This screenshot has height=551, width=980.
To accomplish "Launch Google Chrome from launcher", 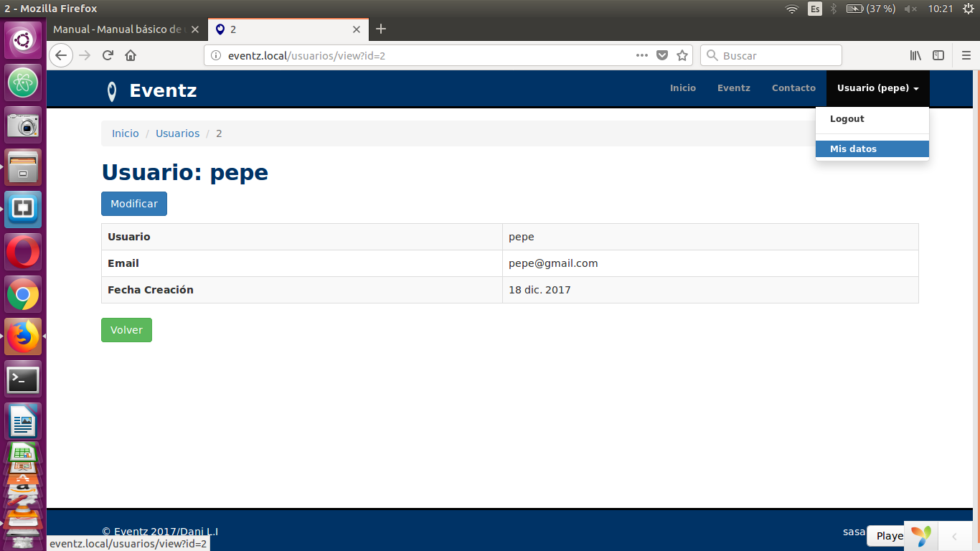I will (x=24, y=294).
